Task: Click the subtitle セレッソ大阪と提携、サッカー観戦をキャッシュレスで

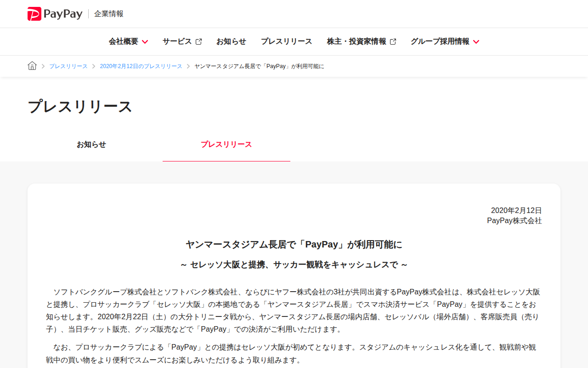Action: pyautogui.click(x=294, y=265)
